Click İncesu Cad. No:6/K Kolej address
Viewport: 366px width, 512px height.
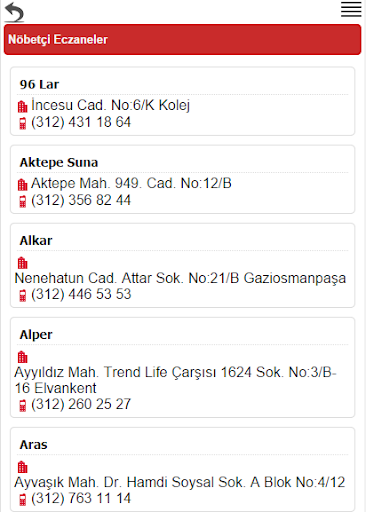[111, 105]
